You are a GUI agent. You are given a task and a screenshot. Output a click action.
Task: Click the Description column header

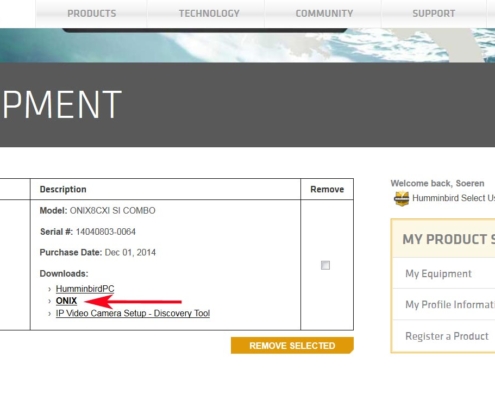(63, 189)
